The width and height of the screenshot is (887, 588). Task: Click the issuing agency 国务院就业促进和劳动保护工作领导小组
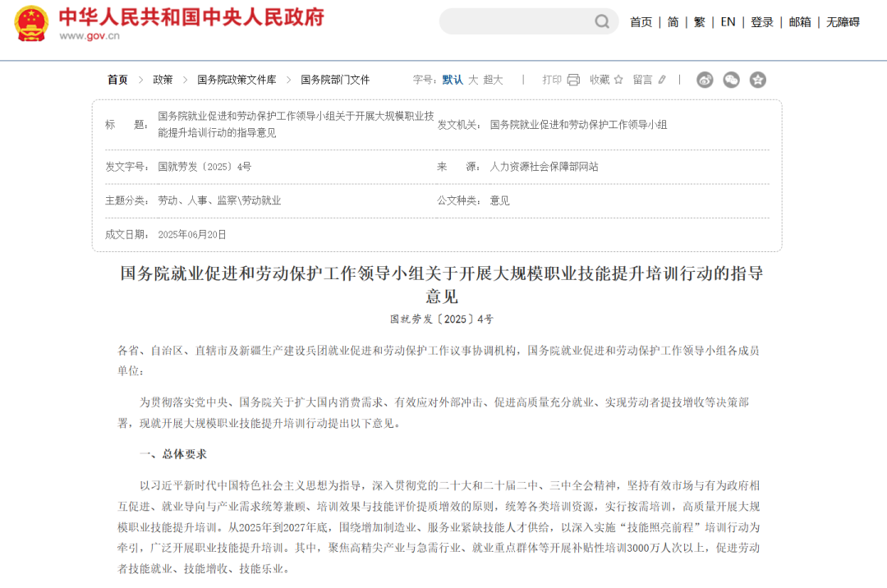pyautogui.click(x=578, y=125)
